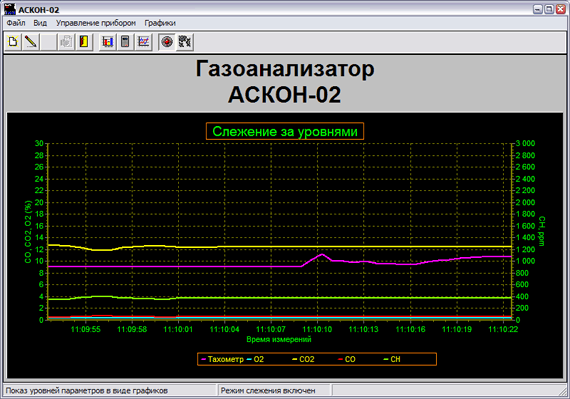Toggle the red tracking mode button
Screen dimensions: 570x399
[167, 42]
